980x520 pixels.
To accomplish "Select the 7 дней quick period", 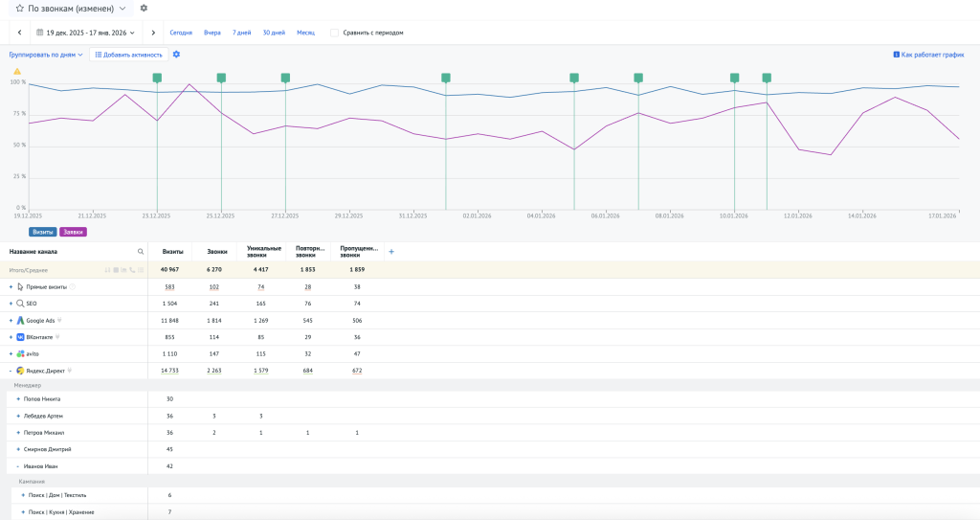I will coord(241,33).
